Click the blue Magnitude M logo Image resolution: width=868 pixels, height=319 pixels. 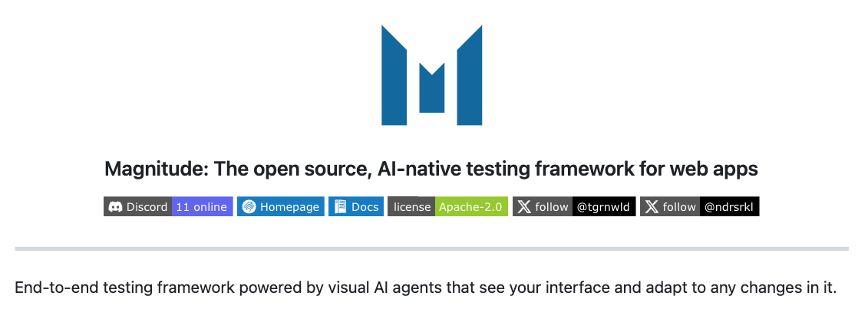click(431, 75)
